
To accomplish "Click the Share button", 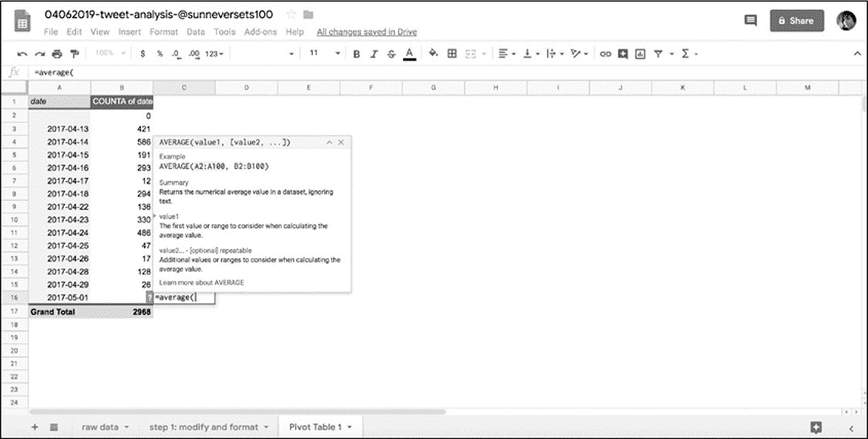I will click(796, 21).
